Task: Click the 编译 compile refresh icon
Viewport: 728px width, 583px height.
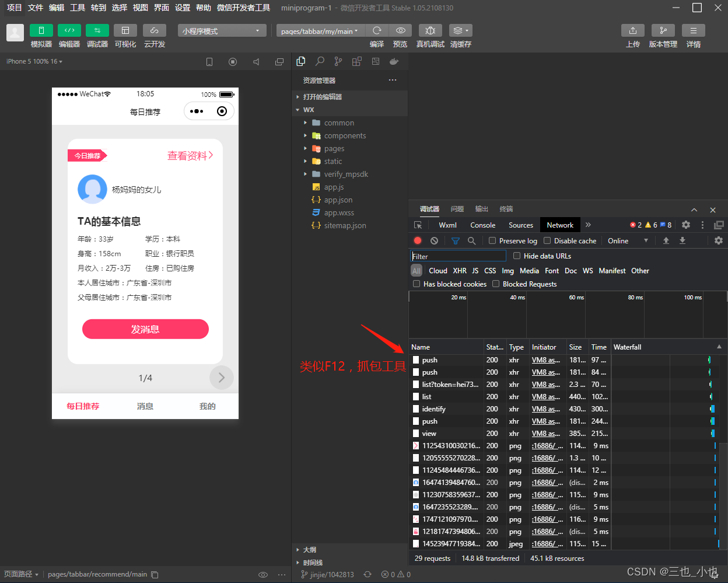Action: pos(377,30)
